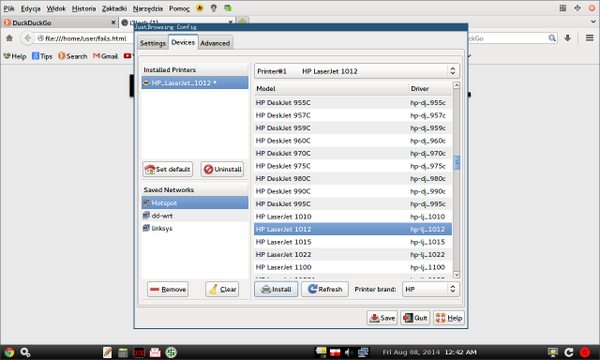The width and height of the screenshot is (600, 360).
Task: Switch to the Settings tab
Action: coord(153,43)
